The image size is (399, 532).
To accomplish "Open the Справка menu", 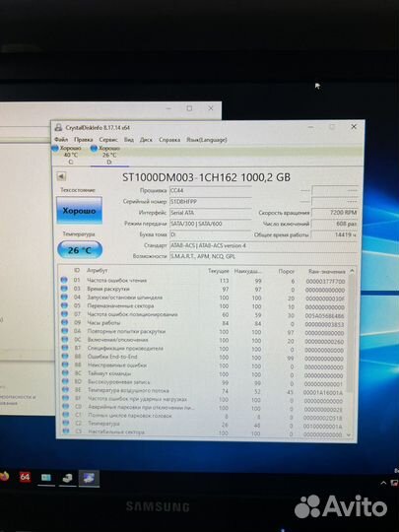I will (169, 140).
